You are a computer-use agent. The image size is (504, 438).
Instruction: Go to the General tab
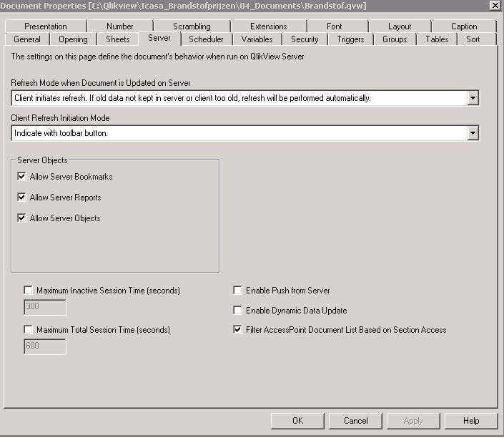(x=27, y=39)
